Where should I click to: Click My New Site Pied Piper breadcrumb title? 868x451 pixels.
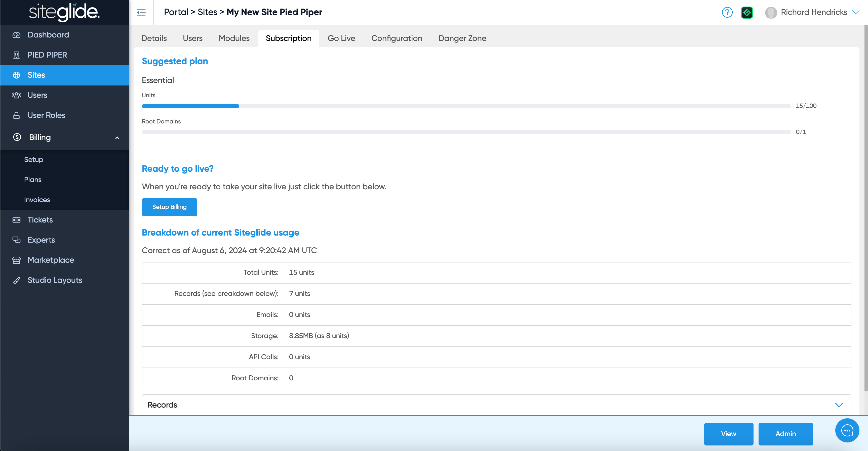point(274,12)
